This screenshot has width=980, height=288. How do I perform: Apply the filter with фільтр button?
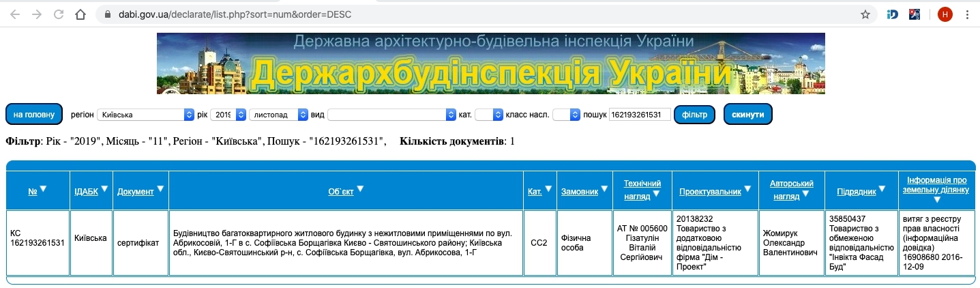point(694,115)
